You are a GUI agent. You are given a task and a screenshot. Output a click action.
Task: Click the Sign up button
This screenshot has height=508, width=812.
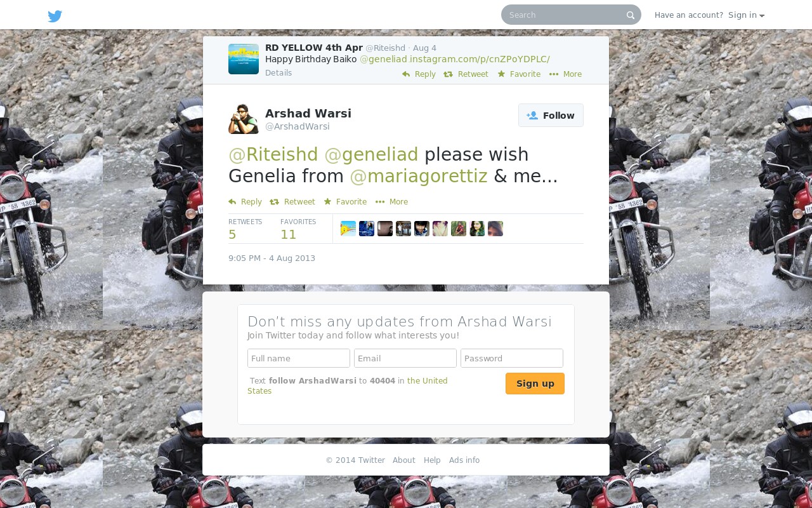pyautogui.click(x=535, y=384)
